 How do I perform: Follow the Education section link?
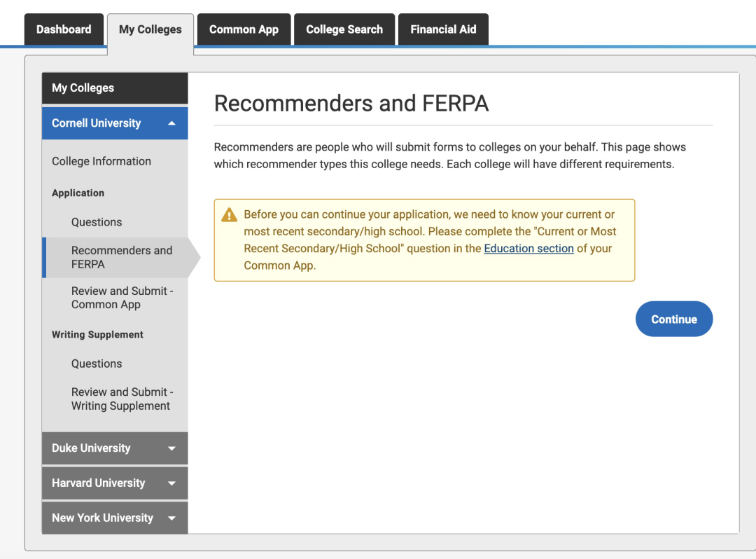tap(528, 249)
